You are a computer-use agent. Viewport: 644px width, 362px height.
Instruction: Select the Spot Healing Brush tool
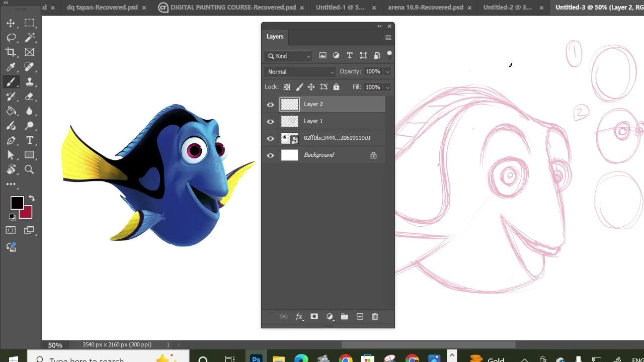coord(29,67)
